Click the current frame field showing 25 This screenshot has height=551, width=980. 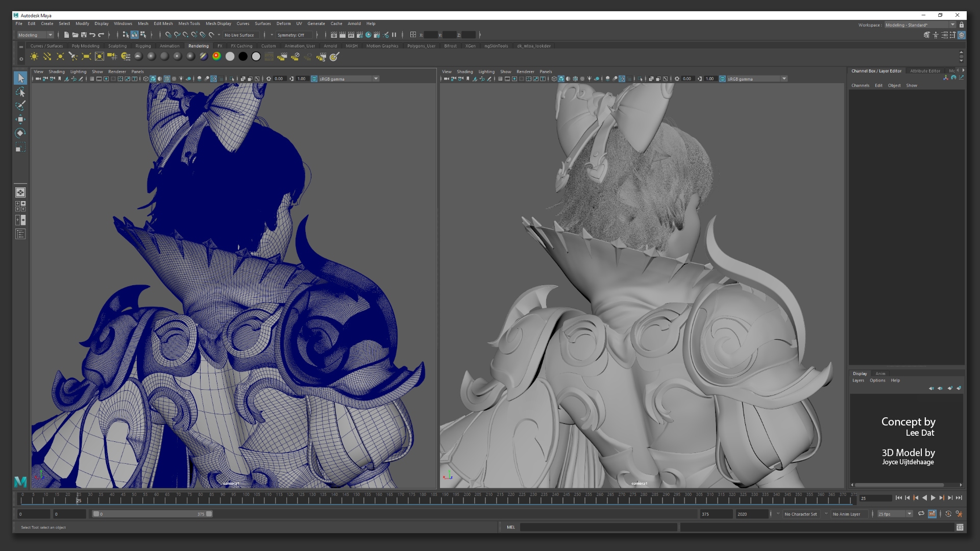[875, 498]
